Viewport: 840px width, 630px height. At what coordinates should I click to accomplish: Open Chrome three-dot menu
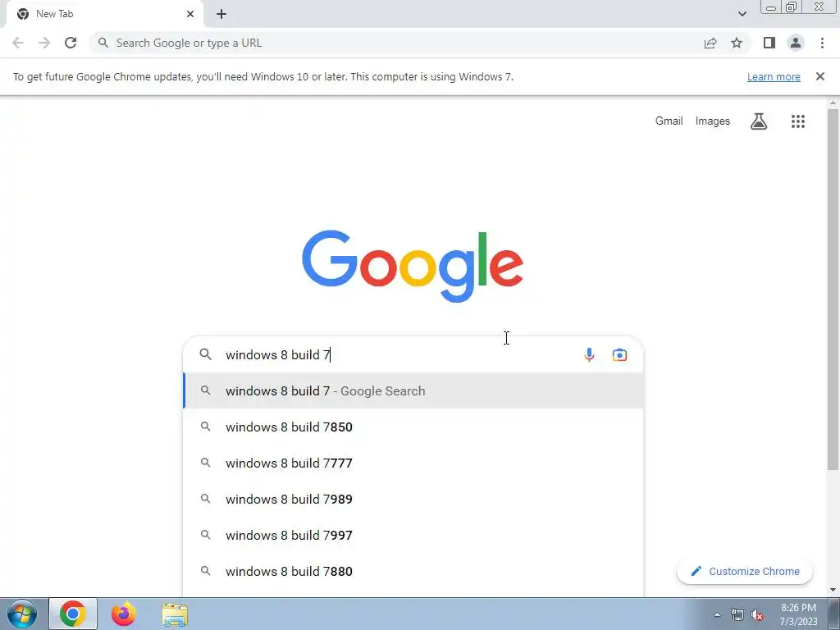[822, 43]
